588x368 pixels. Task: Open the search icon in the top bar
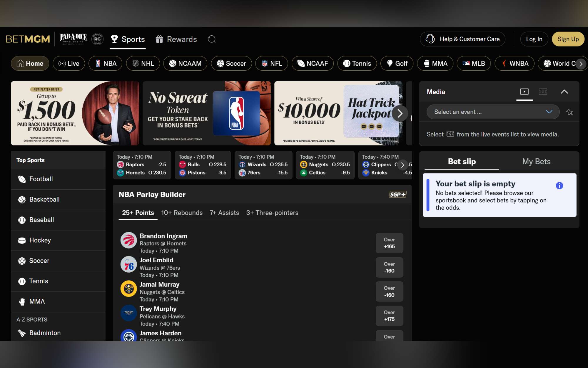(212, 39)
